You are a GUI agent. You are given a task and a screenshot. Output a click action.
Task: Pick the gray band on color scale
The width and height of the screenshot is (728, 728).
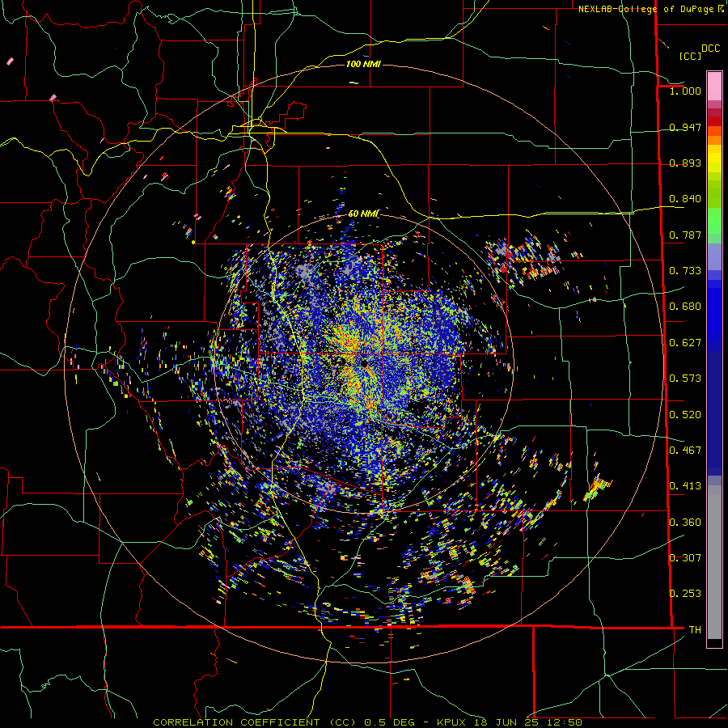point(714,562)
